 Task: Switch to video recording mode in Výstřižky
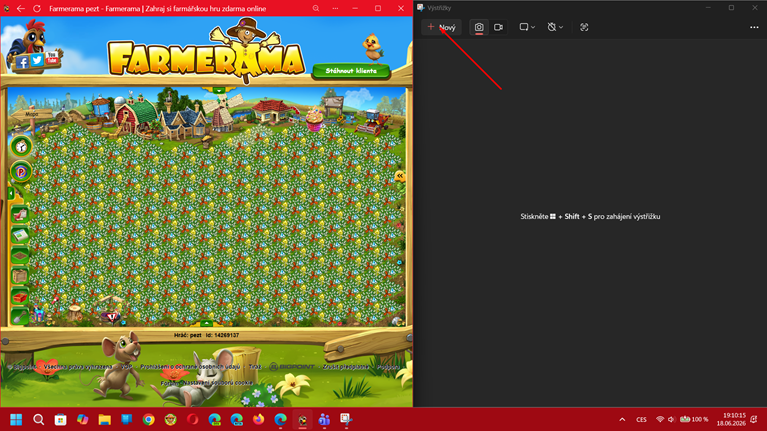(498, 27)
